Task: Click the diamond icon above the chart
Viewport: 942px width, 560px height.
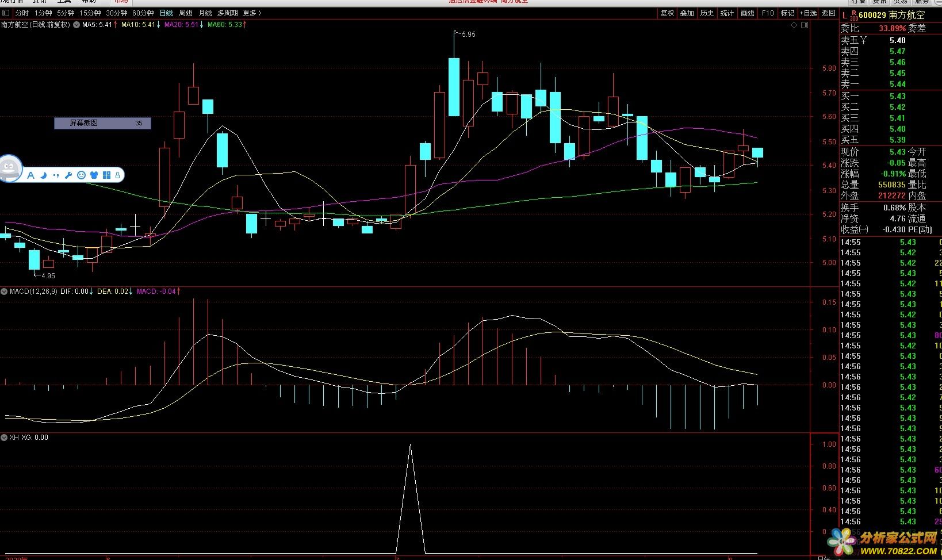Action: click(x=794, y=25)
